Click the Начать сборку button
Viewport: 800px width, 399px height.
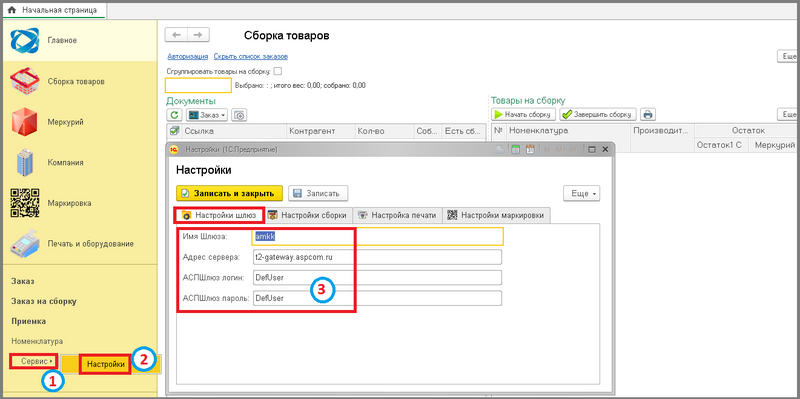(x=523, y=114)
